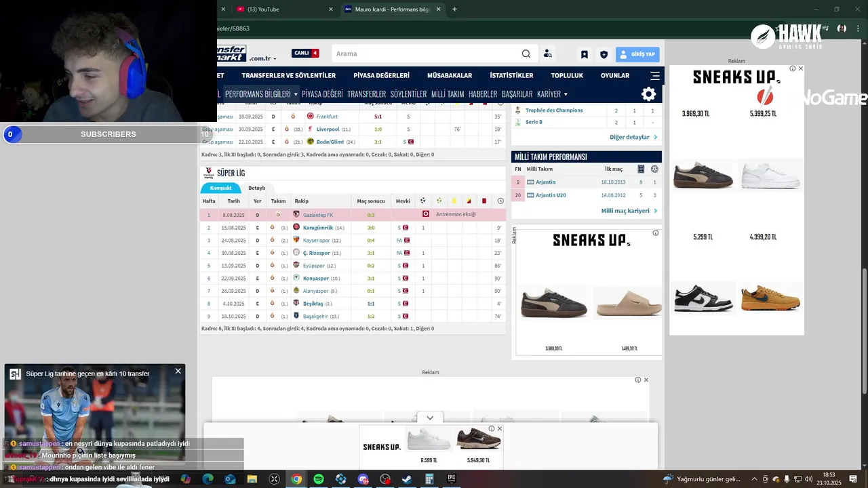Open the bookmark watchlist icon
Screen dimensions: 868x488
[584, 54]
